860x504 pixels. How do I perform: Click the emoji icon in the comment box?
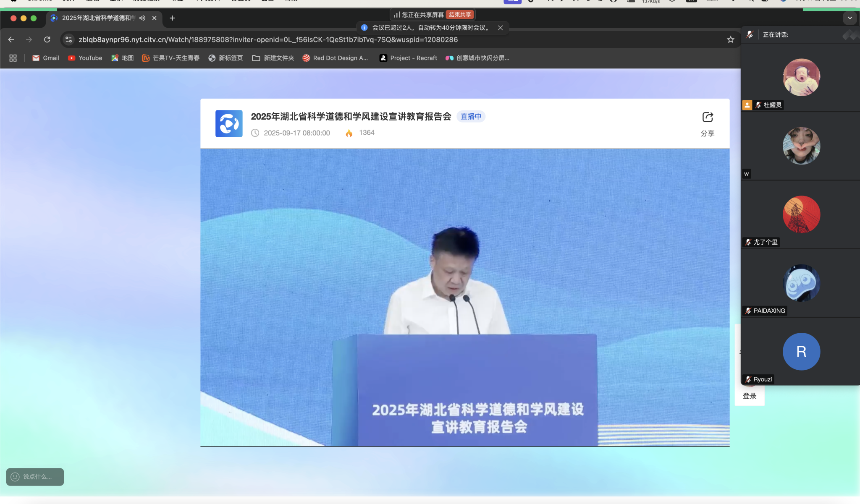tap(15, 477)
